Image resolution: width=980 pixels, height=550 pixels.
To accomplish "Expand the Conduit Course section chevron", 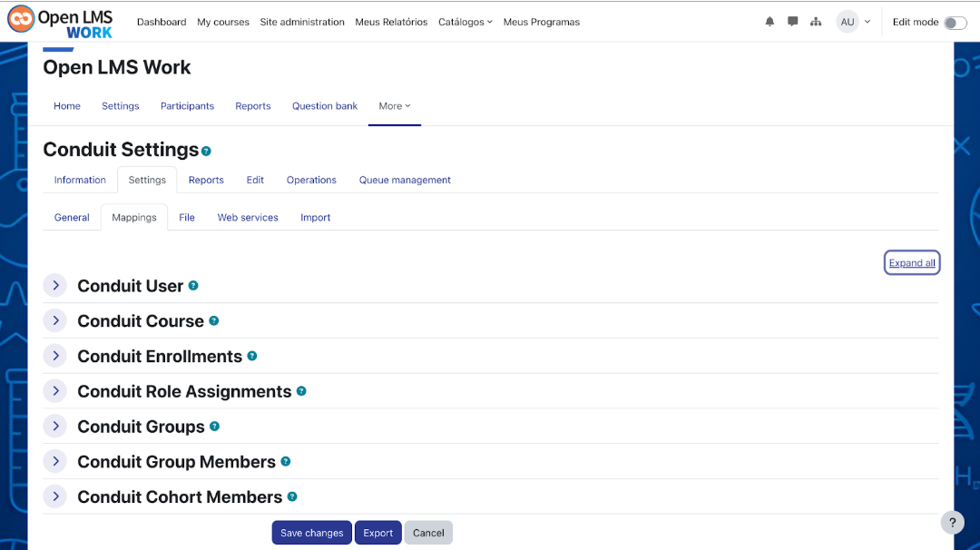I will pos(55,320).
